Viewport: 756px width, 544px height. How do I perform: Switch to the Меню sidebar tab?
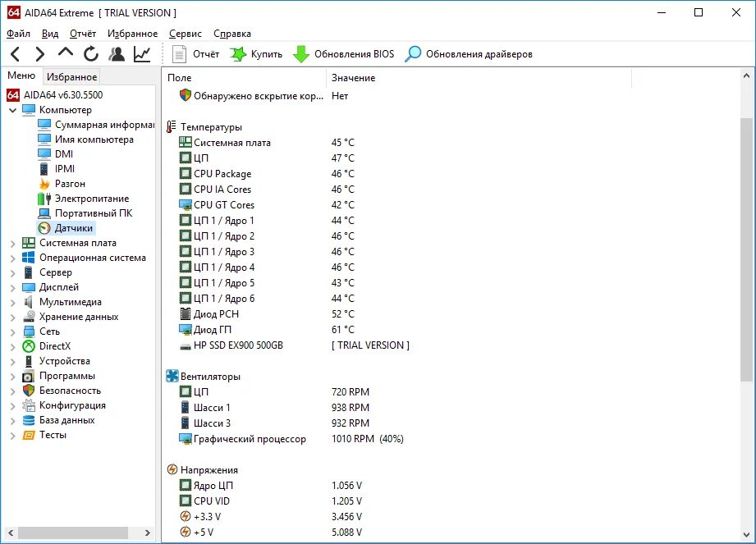tap(21, 75)
